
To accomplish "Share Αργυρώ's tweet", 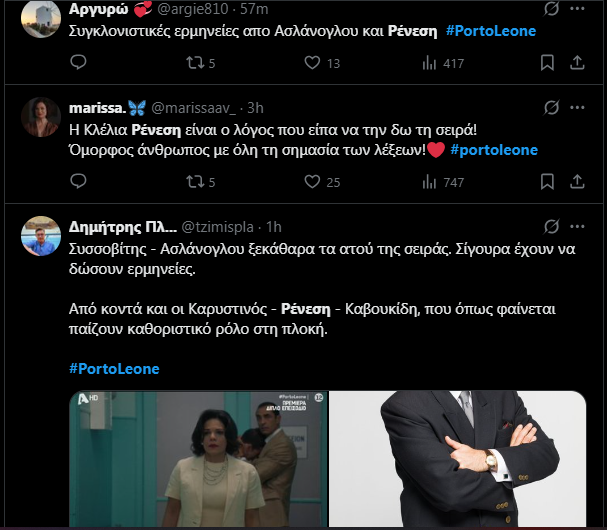I will (x=576, y=63).
